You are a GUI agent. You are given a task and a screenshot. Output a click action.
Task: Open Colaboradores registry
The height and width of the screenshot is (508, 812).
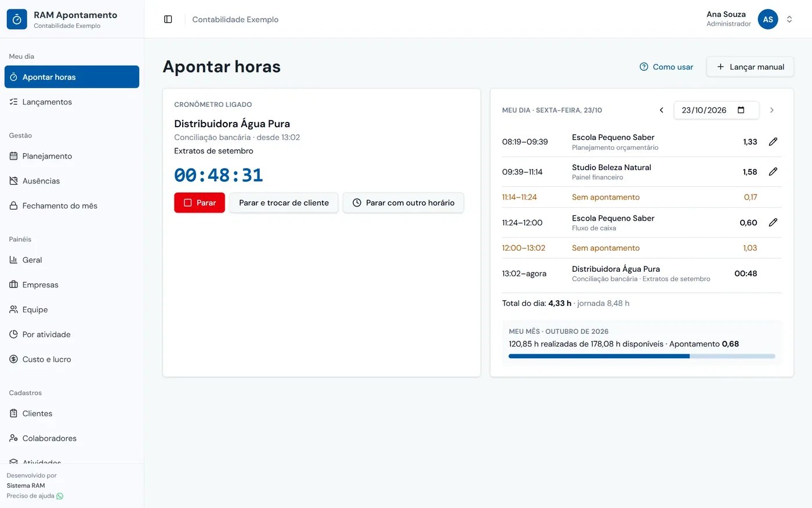point(72,438)
